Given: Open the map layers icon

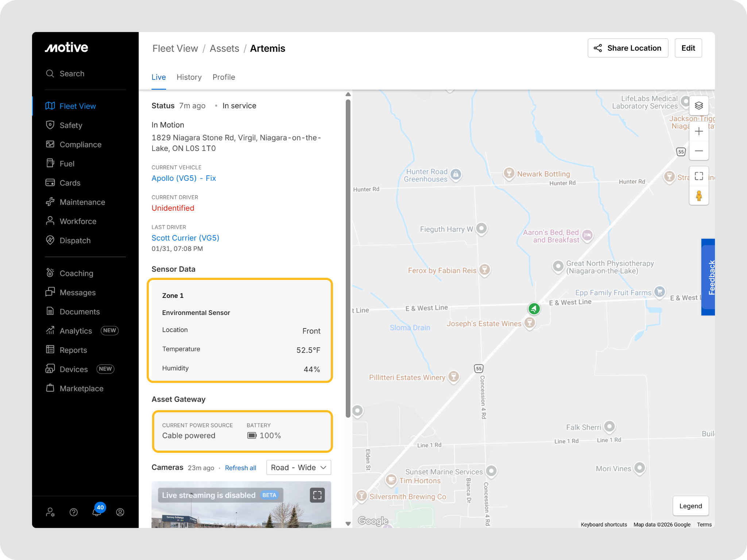Looking at the screenshot, I should click(698, 106).
